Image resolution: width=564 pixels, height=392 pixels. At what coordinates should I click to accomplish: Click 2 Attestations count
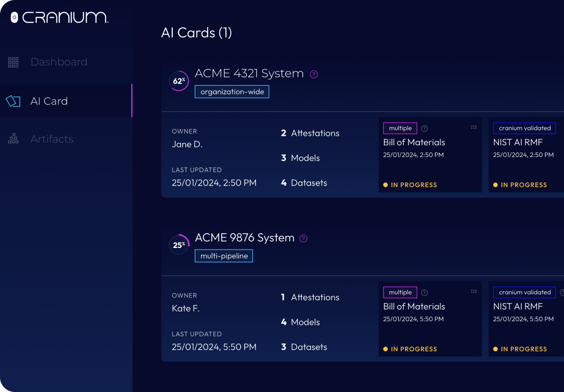[310, 133]
